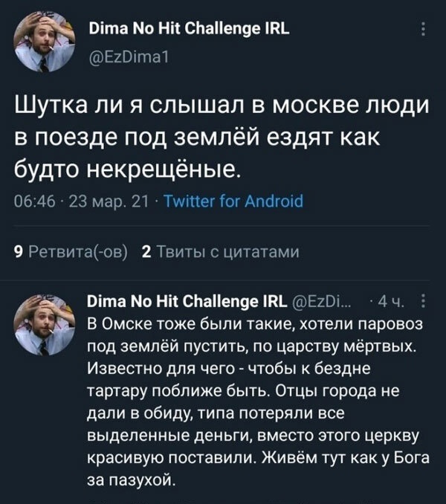The width and height of the screenshot is (446, 504).
Task: Open the three-dot menu on the main tweet
Action: coord(423,31)
